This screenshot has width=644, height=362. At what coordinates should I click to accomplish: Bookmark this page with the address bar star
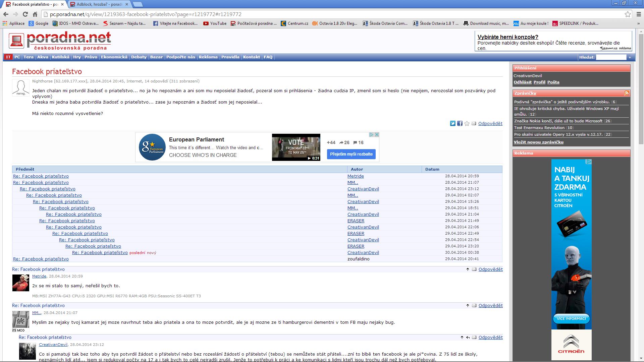tap(628, 14)
